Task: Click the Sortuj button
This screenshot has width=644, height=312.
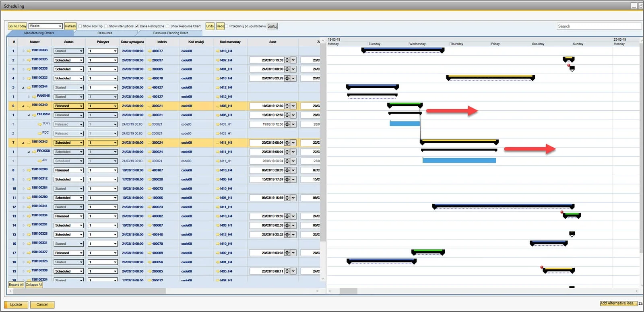Action: 272,26
